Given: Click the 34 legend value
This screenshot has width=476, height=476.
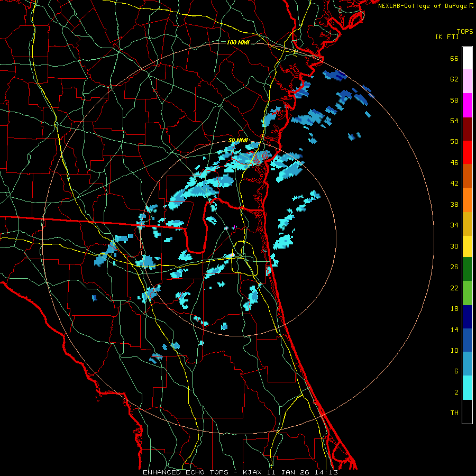Looking at the screenshot, I should point(454,225).
